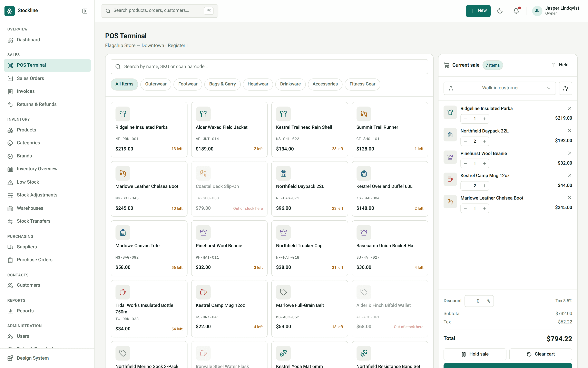This screenshot has width=588, height=368.
Task: Filter products by Accessories
Action: click(325, 84)
